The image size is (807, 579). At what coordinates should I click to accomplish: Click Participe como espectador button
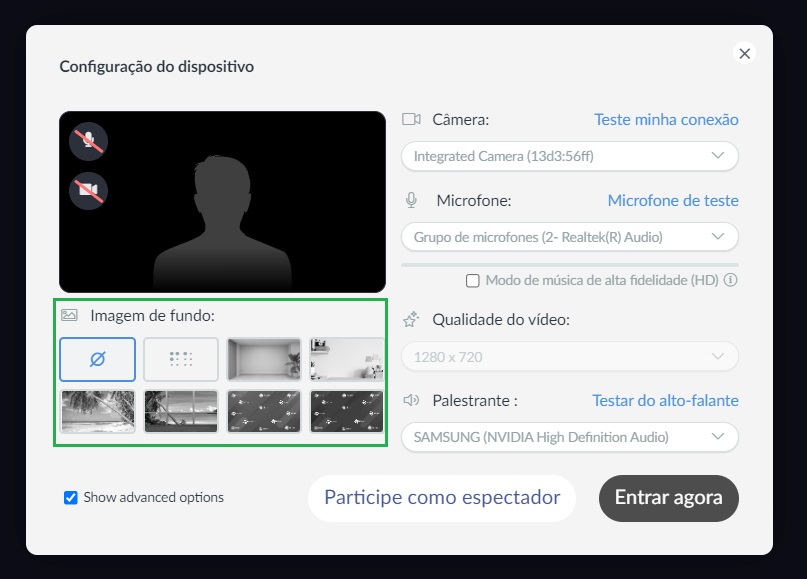442,498
